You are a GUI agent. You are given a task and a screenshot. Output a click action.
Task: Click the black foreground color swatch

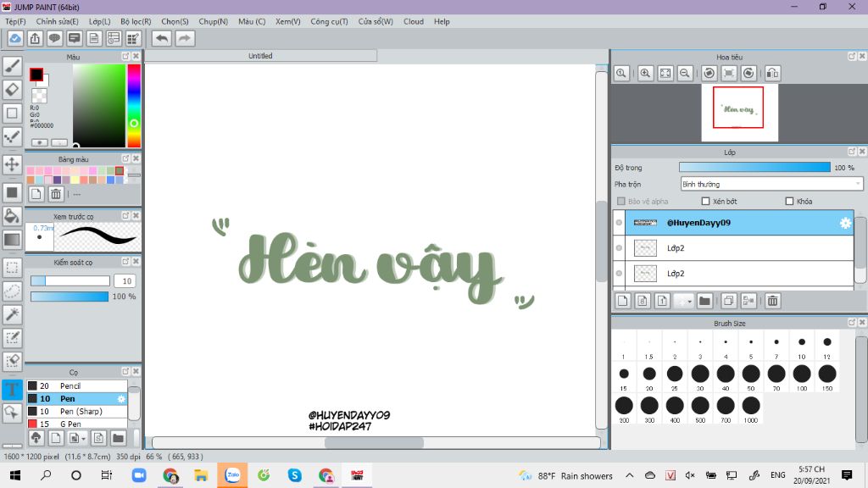[36, 75]
